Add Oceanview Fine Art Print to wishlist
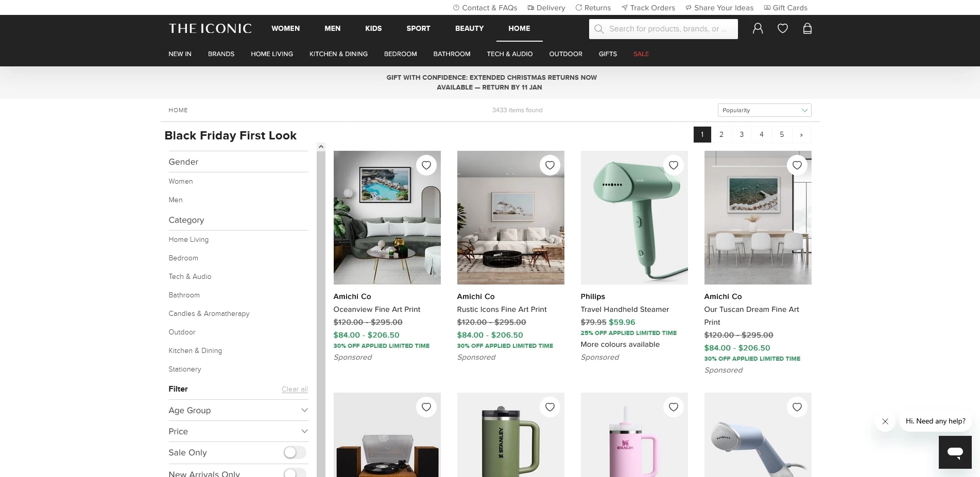Viewport: 980px width, 477px height. 426,165
